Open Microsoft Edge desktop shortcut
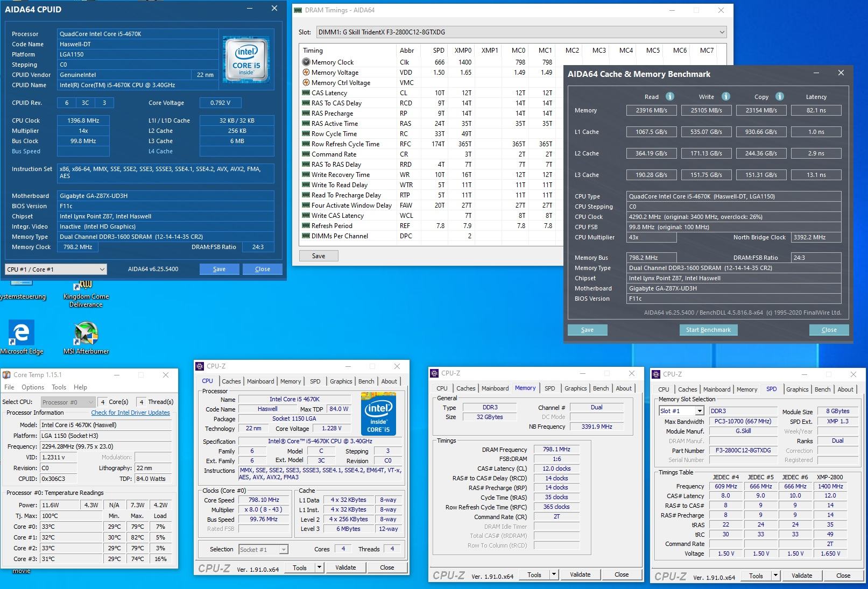This screenshot has height=589, width=868. pos(22,338)
